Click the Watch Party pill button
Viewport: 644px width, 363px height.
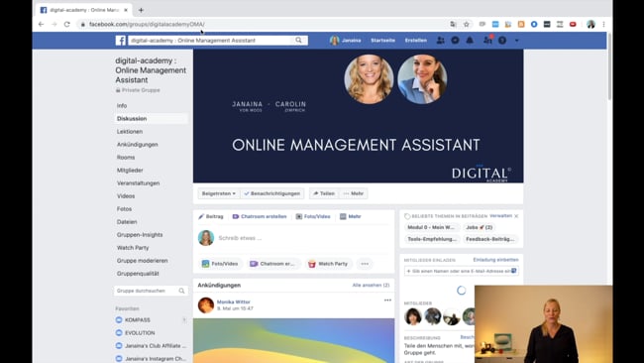328,264
